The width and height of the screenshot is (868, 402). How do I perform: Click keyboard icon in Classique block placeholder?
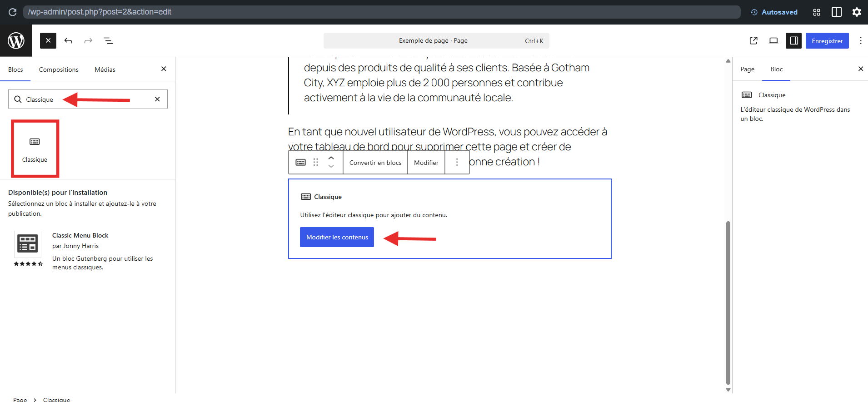306,197
